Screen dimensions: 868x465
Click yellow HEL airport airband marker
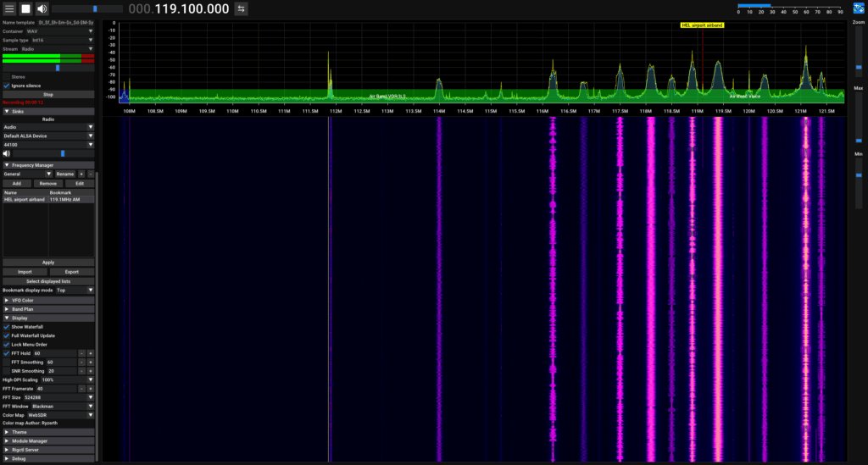(x=702, y=25)
